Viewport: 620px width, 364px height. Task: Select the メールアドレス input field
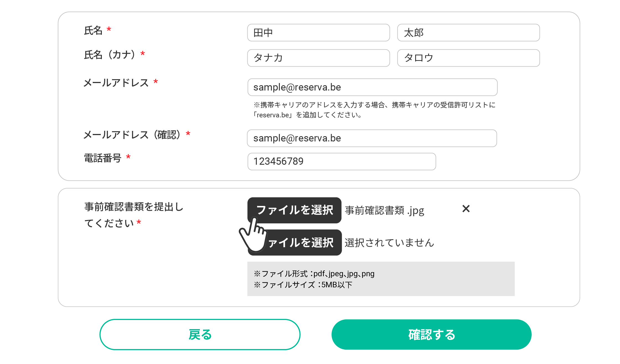coord(372,87)
